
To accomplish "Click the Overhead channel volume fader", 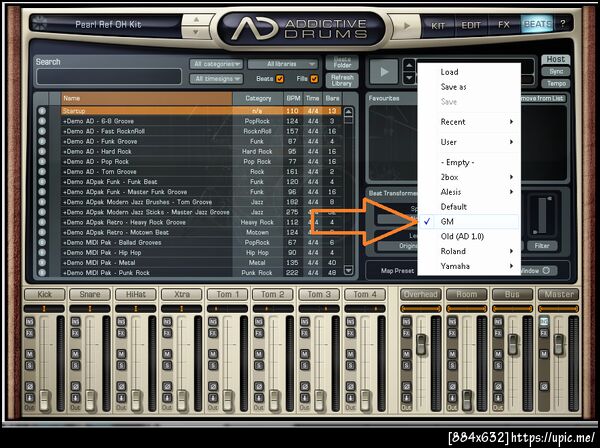I will (421, 344).
